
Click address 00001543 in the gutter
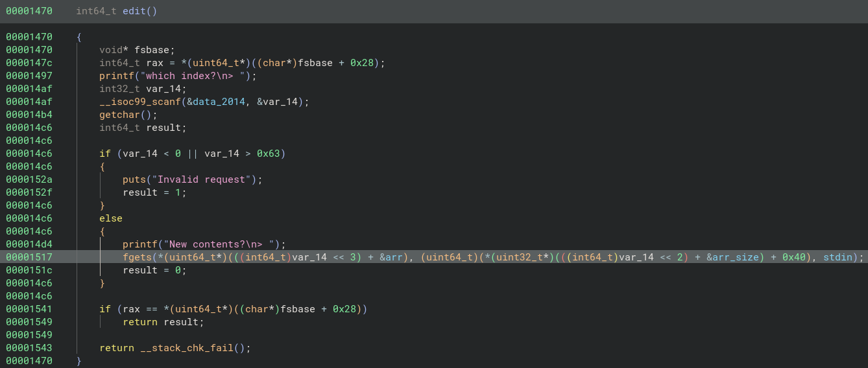[29, 348]
